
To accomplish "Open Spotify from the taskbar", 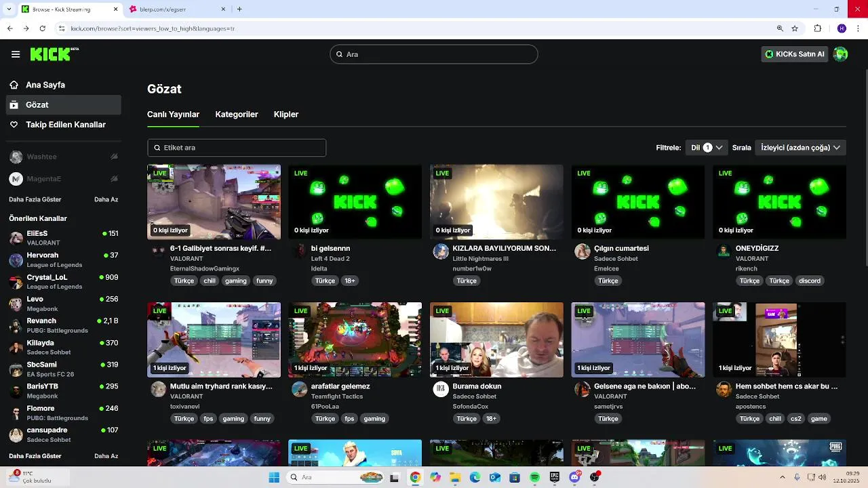I will coord(534,477).
